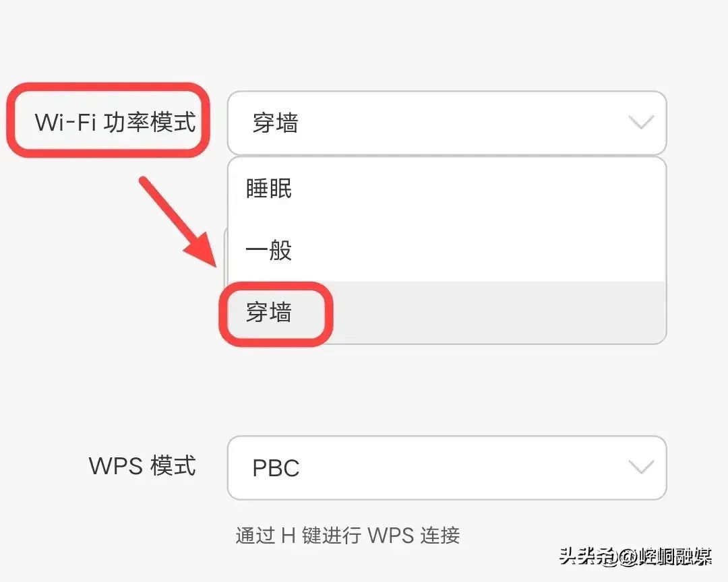Click the PBC value text

click(276, 468)
